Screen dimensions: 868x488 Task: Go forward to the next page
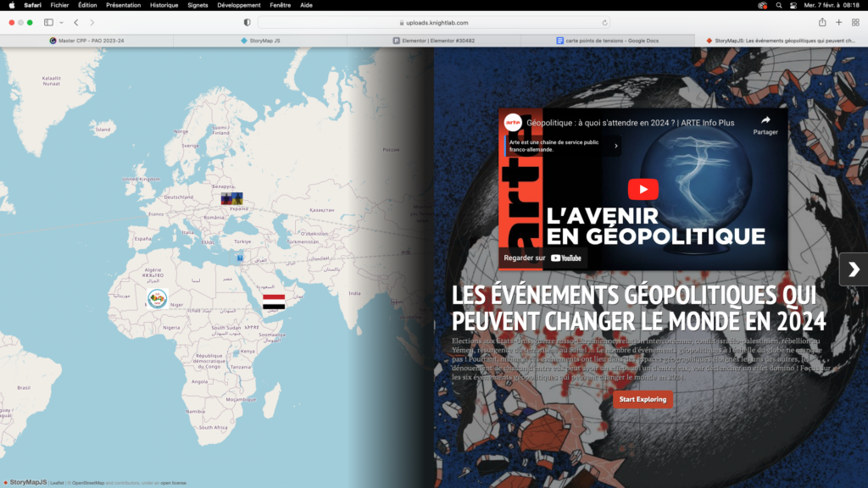click(x=92, y=23)
